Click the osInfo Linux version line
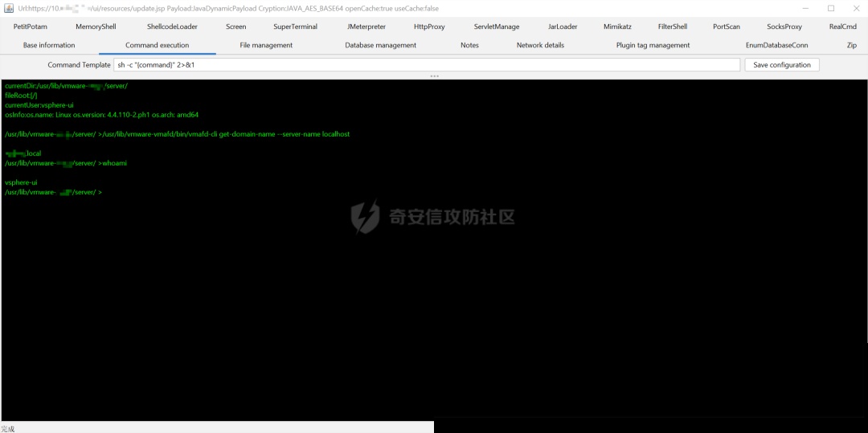The height and width of the screenshot is (433, 868). (102, 115)
